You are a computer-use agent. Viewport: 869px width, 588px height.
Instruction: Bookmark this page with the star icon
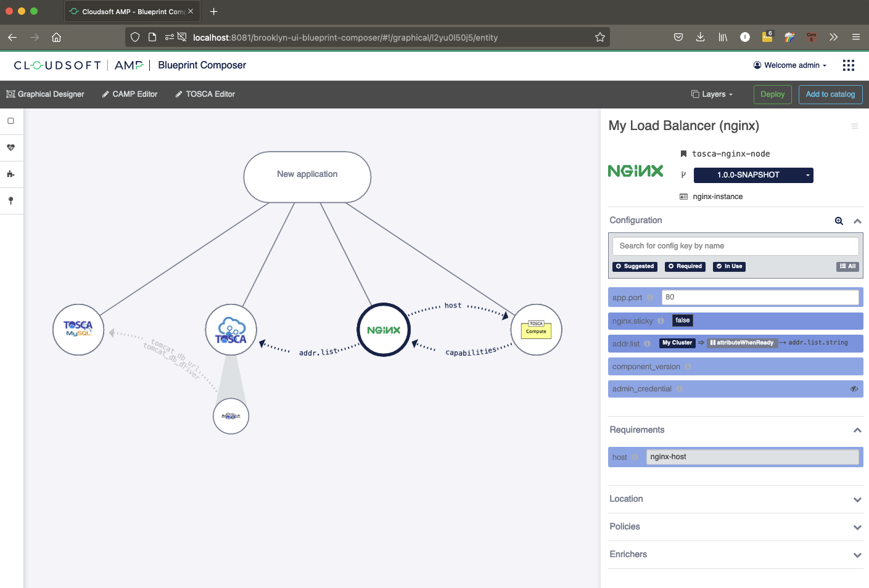pos(600,37)
